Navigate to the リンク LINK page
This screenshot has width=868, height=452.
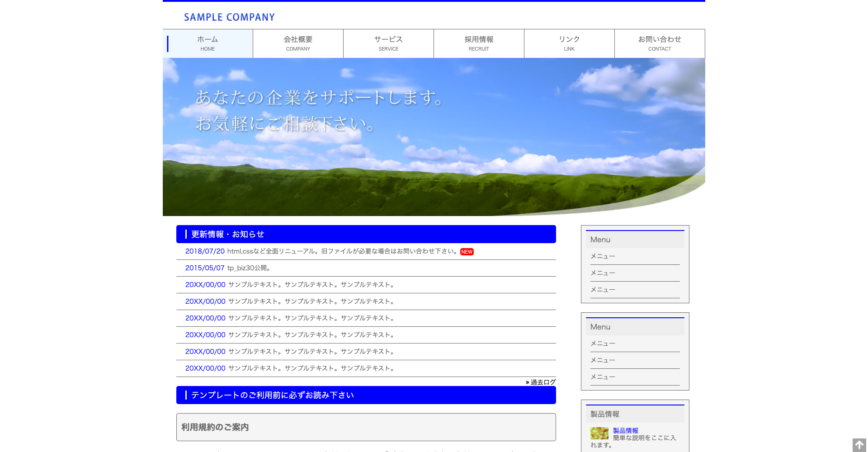[x=569, y=43]
